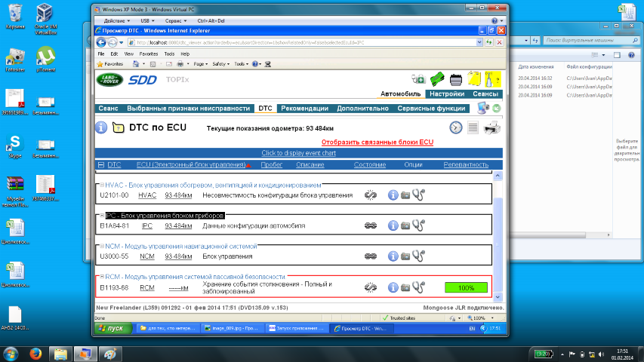
Task: Click the yellow folder question icon
Action: (x=119, y=127)
